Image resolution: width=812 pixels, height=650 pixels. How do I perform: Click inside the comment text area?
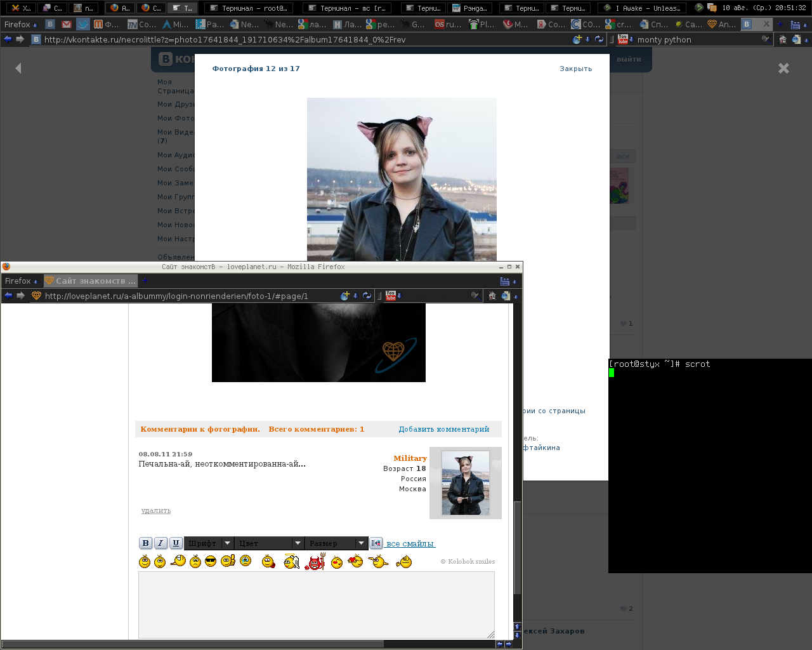pyautogui.click(x=316, y=604)
